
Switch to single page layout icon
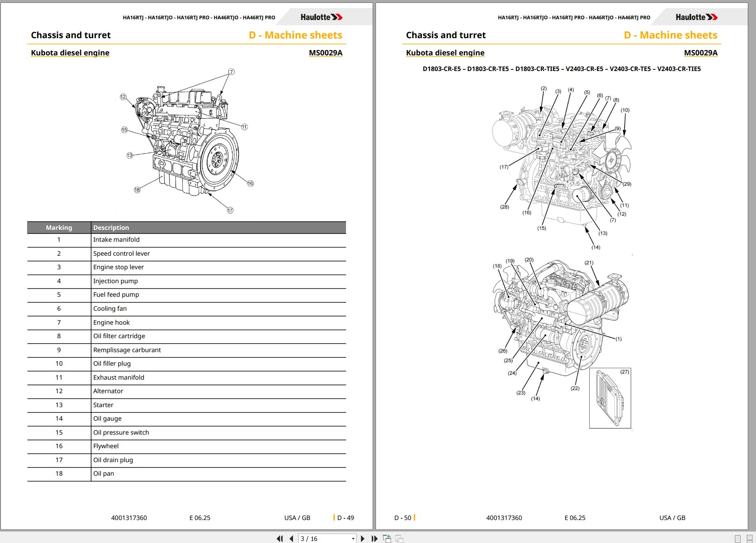click(x=738, y=538)
